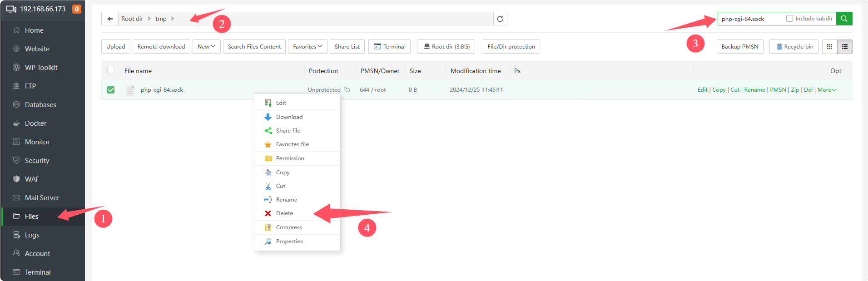868x281 pixels.
Task: Click the Upload button
Action: point(116,47)
